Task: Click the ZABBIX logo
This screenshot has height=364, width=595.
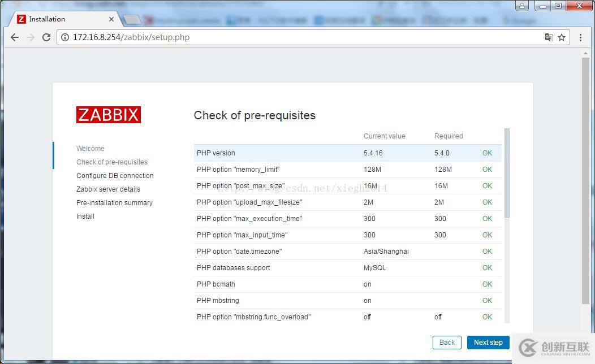Action: tap(108, 114)
